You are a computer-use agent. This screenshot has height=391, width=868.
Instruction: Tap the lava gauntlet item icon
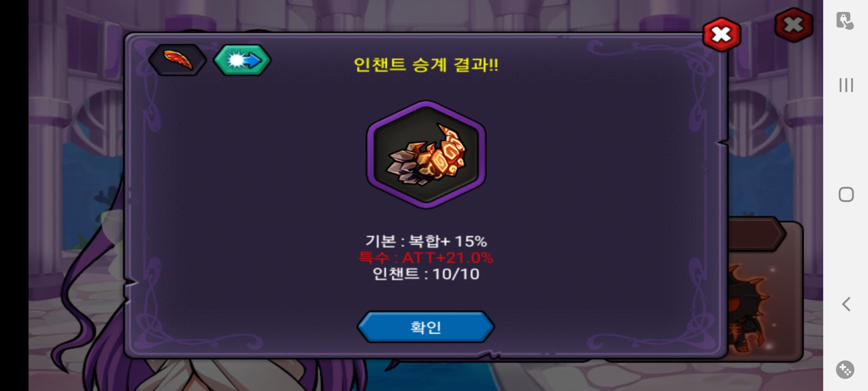coord(426,155)
